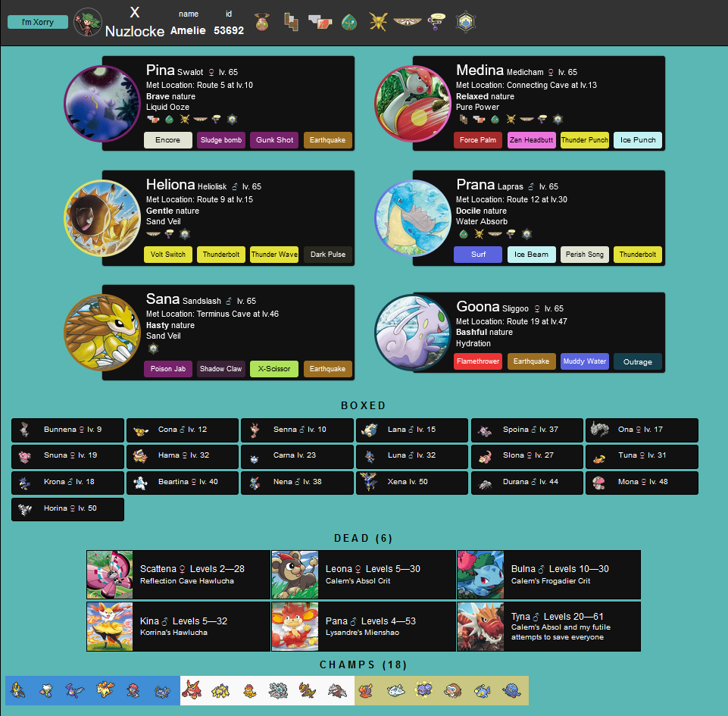Open Prana the Lapras's portrait

click(412, 218)
